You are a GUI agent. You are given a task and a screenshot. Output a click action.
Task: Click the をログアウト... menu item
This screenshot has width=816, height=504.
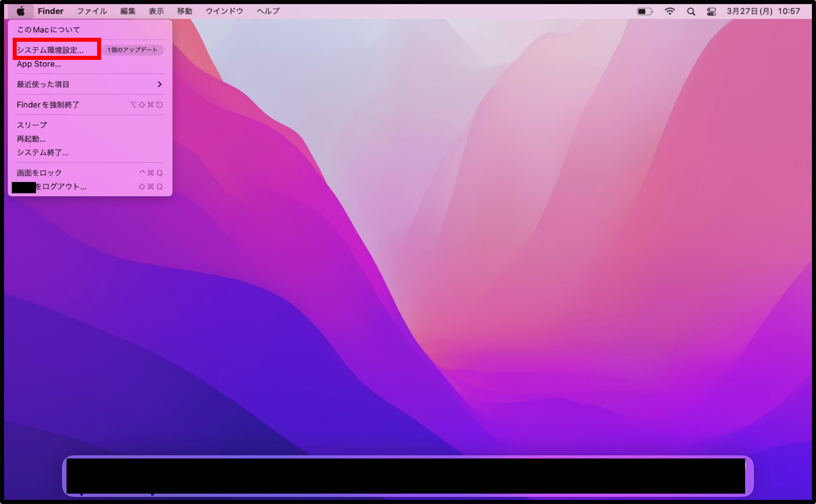[61, 186]
